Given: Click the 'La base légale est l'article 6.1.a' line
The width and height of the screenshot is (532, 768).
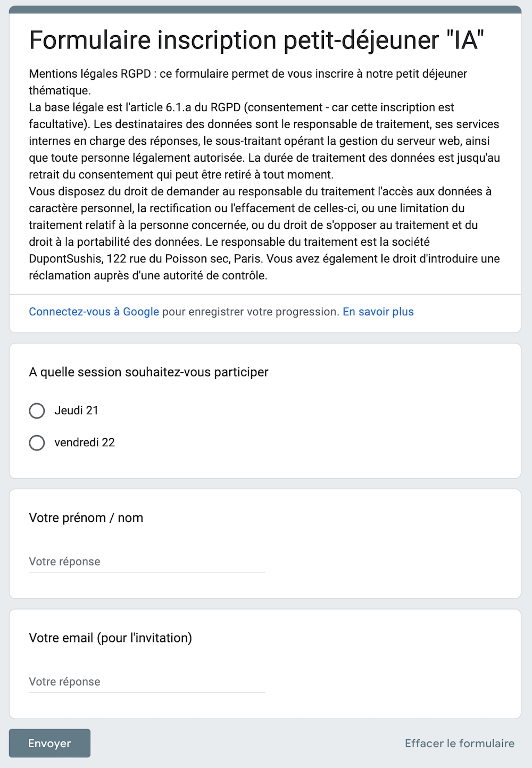Looking at the screenshot, I should click(242, 107).
